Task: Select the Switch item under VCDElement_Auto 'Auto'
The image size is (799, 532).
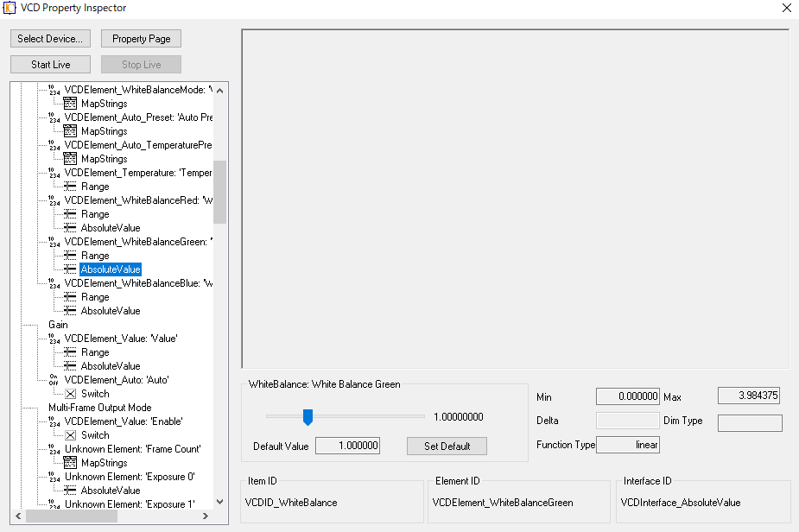Action: (95, 394)
